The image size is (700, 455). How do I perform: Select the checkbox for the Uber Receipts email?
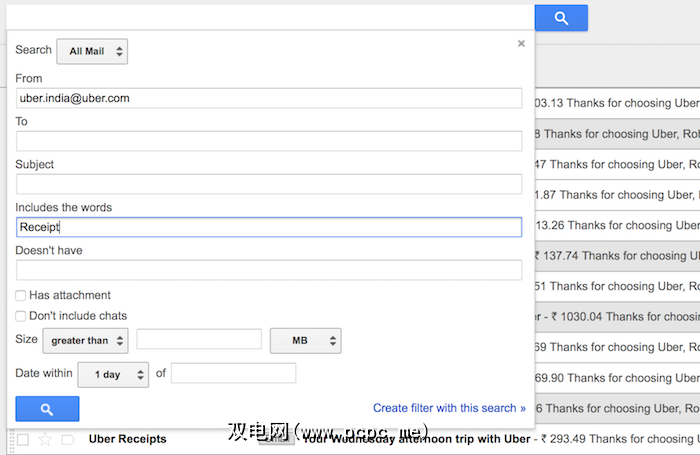pyautogui.click(x=23, y=440)
